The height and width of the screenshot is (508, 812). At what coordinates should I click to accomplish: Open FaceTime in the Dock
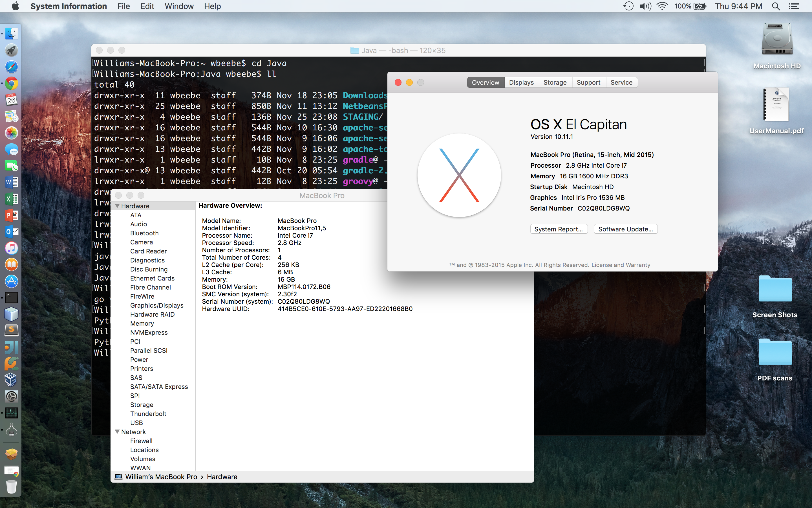click(11, 166)
